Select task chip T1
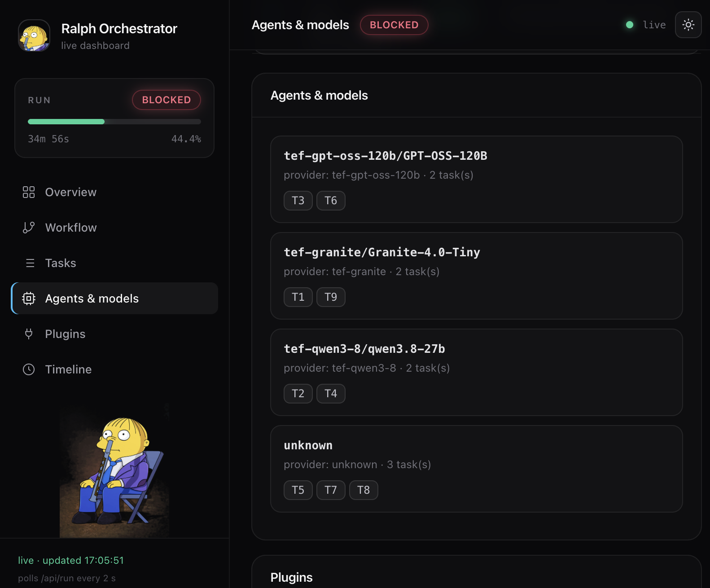 point(298,297)
